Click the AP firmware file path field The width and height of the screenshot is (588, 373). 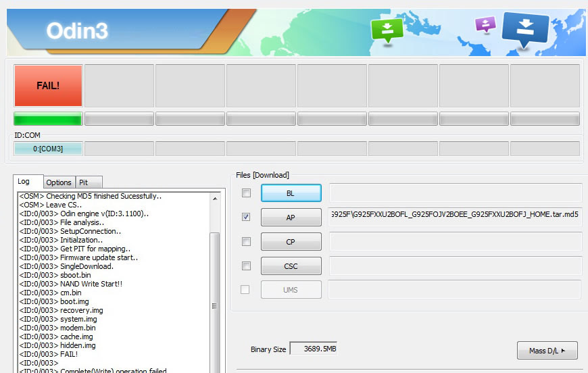pos(455,215)
